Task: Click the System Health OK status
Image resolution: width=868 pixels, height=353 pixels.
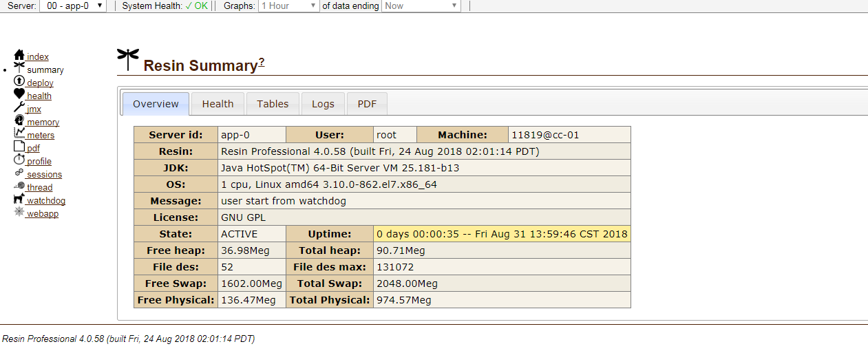Action: [197, 6]
